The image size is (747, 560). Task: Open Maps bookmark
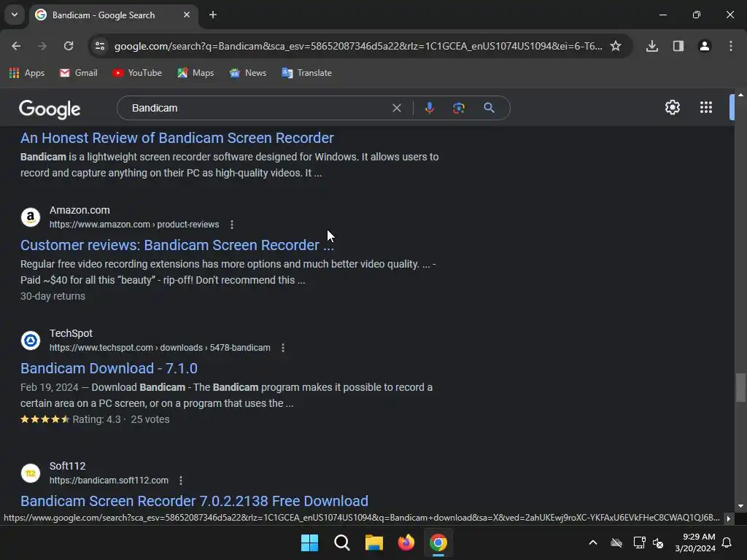[196, 73]
